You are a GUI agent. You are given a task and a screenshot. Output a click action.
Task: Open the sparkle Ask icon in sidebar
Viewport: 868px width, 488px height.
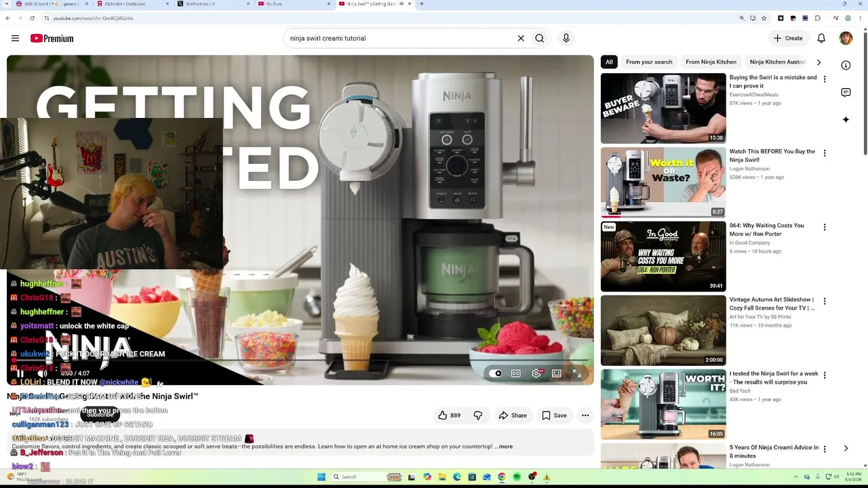(x=846, y=119)
